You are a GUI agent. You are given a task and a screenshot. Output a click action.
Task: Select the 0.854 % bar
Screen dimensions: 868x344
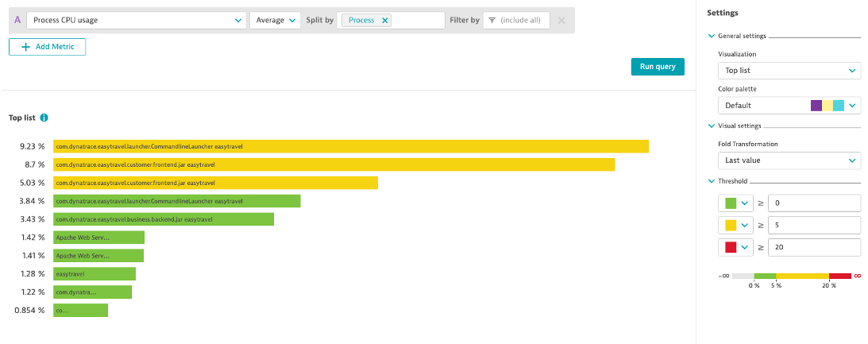[x=80, y=310]
